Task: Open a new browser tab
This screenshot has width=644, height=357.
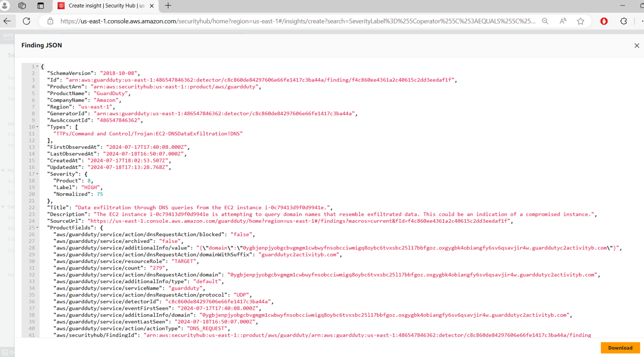Action: click(x=168, y=6)
